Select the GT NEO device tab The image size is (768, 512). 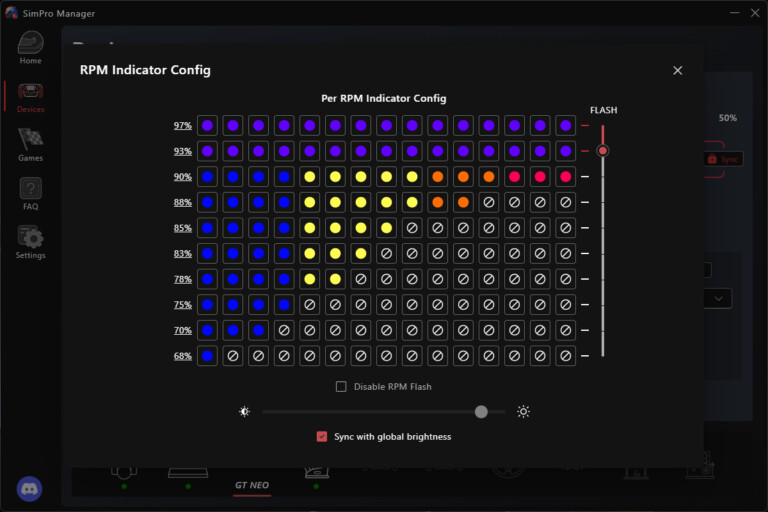pos(252,485)
